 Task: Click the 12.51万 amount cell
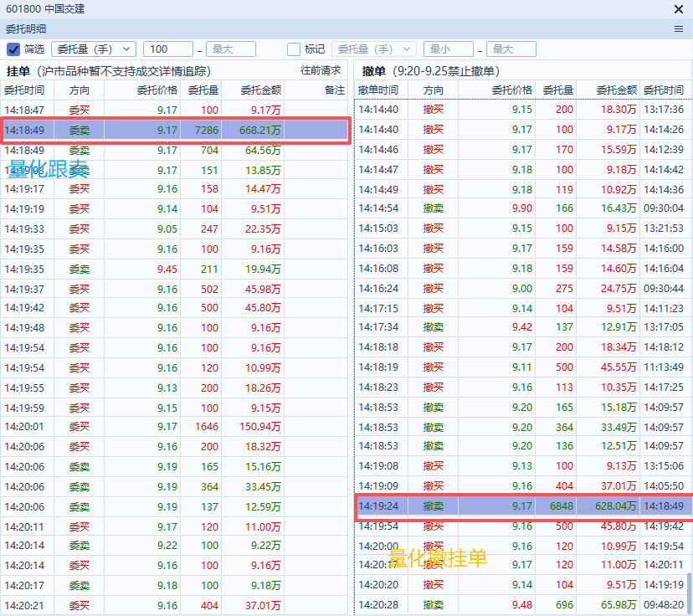click(x=619, y=446)
